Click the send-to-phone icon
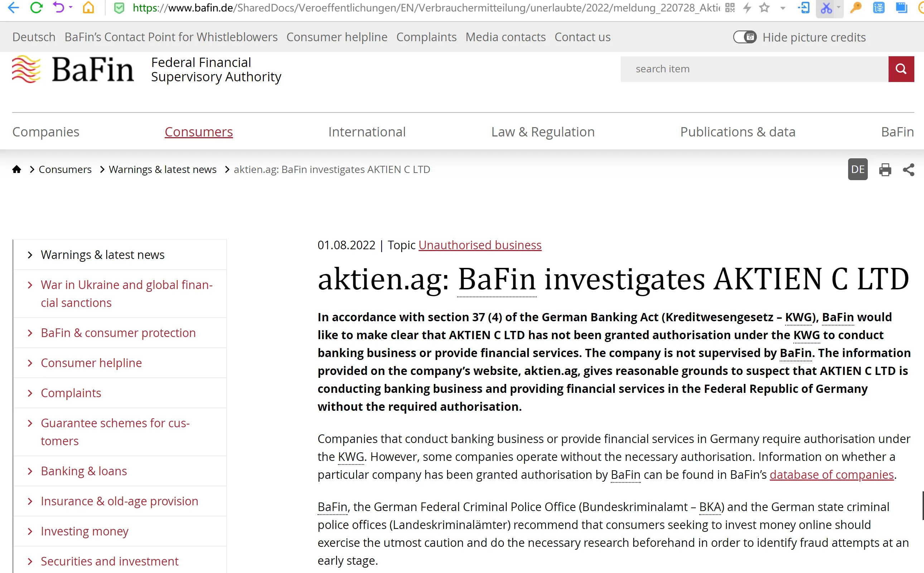 pos(803,8)
